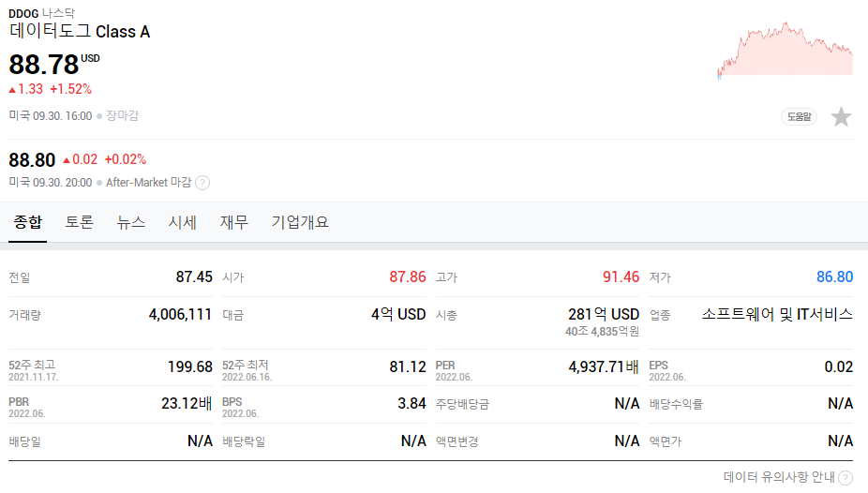Screen dimensions: 868x493
Task: Click the 액면가 label
Action: click(x=666, y=442)
